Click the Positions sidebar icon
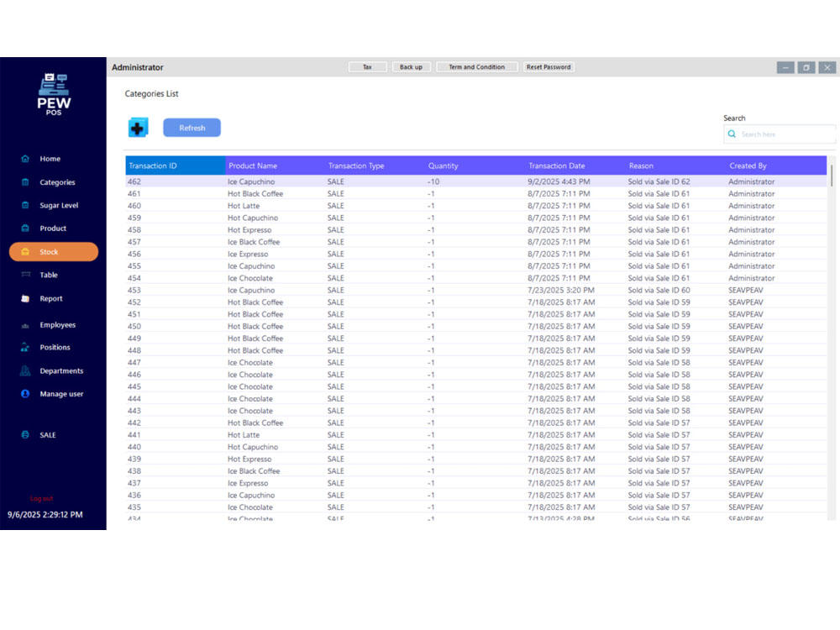This screenshot has width=840, height=630. pos(25,347)
